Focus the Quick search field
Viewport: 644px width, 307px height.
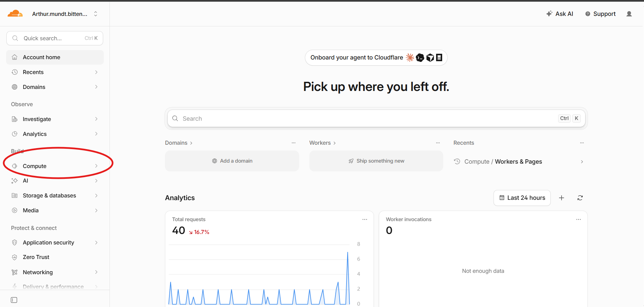click(x=55, y=38)
